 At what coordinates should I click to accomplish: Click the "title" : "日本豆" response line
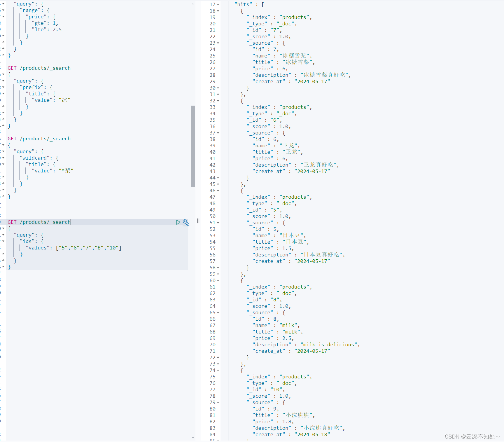point(281,242)
